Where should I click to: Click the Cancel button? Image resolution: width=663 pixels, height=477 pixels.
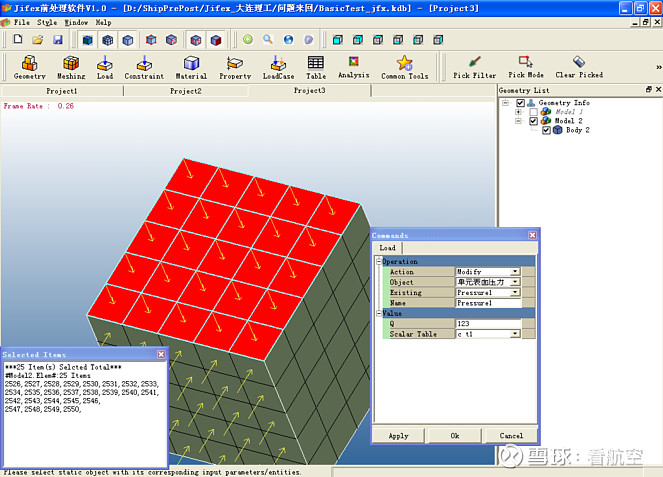511,436
